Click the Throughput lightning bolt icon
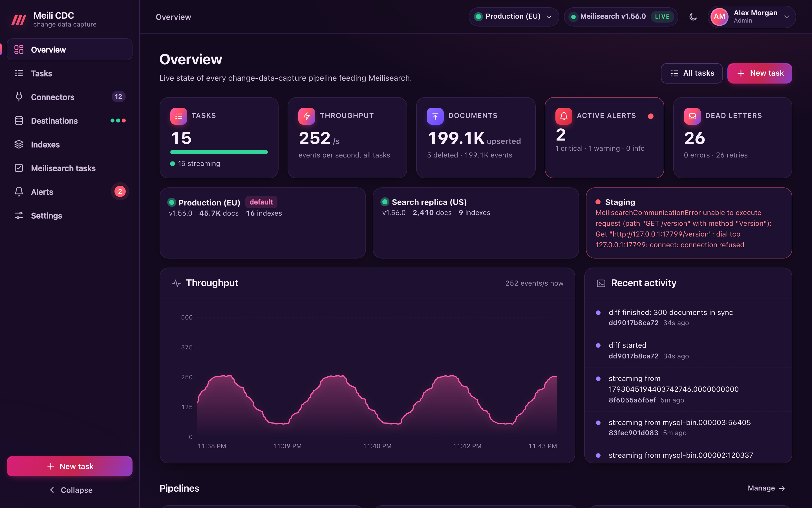The height and width of the screenshot is (508, 812). pyautogui.click(x=307, y=116)
